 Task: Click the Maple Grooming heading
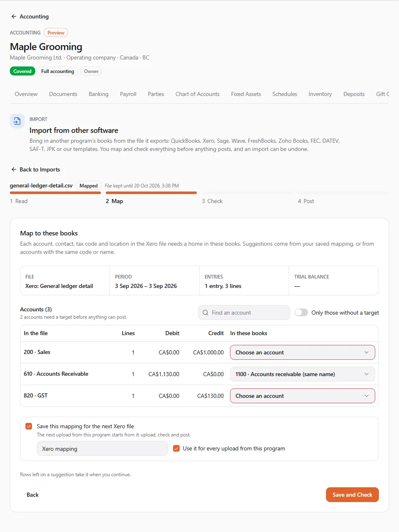point(46,47)
